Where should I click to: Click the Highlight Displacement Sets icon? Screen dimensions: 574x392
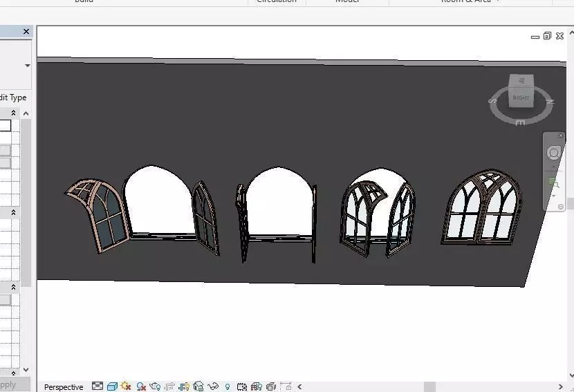click(x=271, y=386)
